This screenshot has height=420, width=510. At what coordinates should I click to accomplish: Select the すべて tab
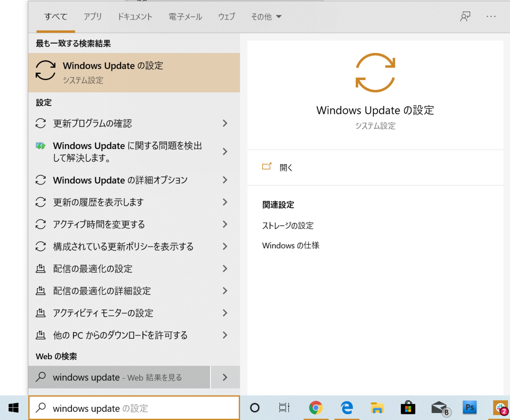coord(56,17)
